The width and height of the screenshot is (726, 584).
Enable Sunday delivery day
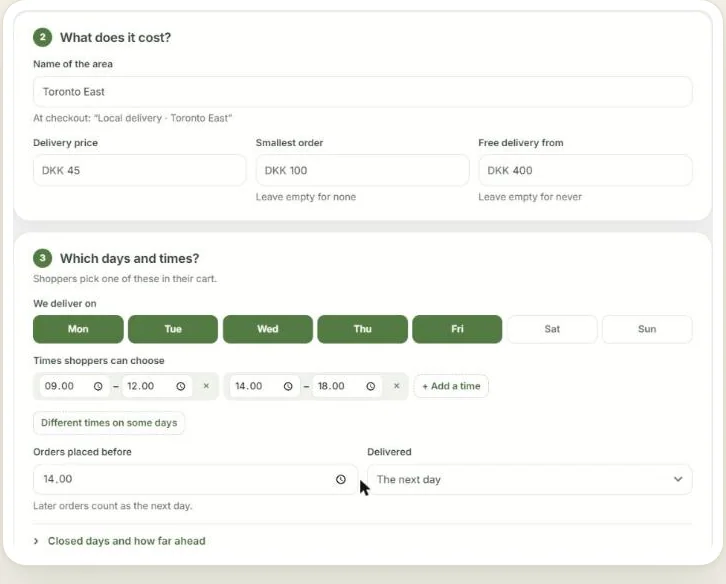coord(647,329)
